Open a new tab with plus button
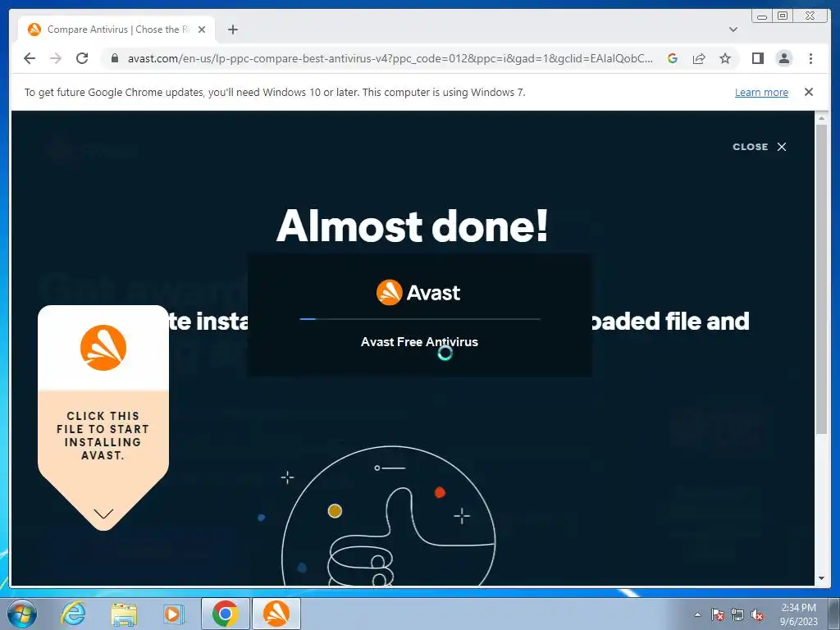This screenshot has height=630, width=840. point(232,30)
